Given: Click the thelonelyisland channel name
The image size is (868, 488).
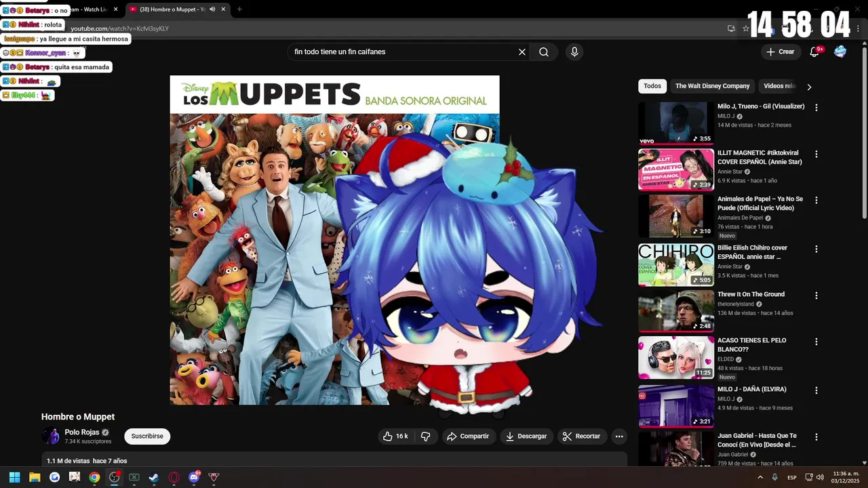Looking at the screenshot, I should pyautogui.click(x=736, y=304).
